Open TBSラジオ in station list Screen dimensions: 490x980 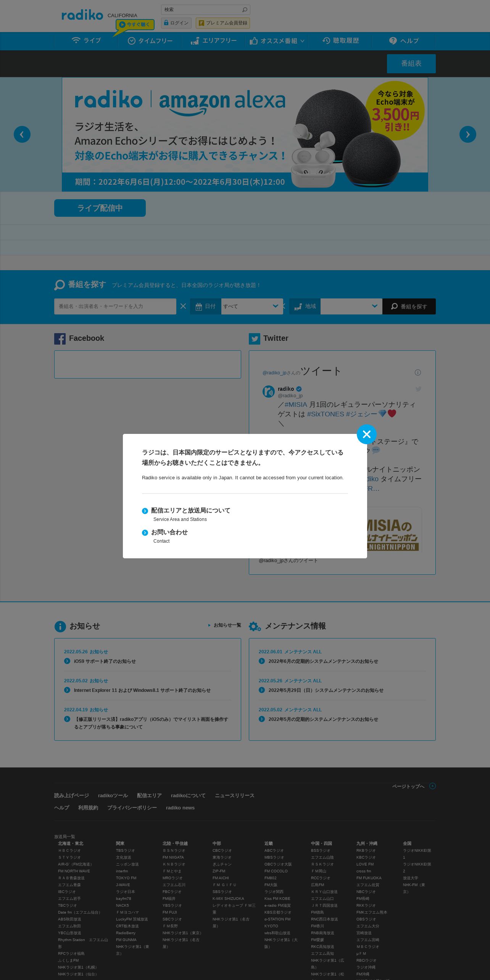[126, 850]
